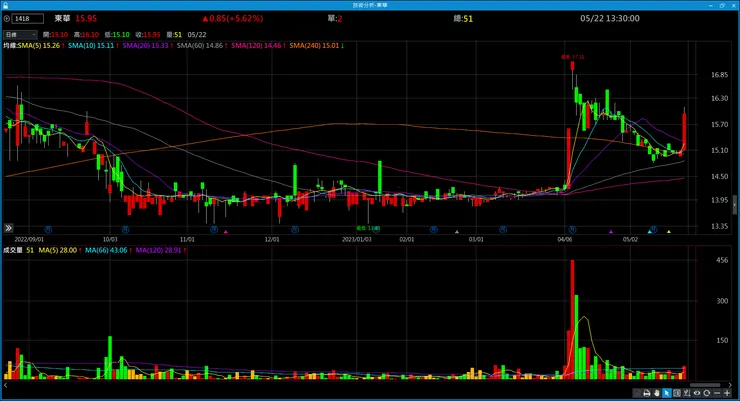740x401 pixels.
Task: Click the magenta triangle marker after 11/01
Action: click(226, 232)
